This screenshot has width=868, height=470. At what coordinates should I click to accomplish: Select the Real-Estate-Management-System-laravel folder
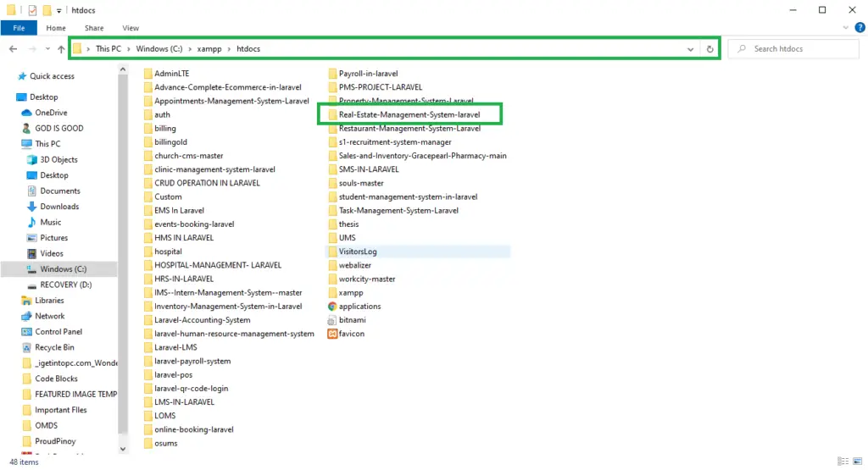click(409, 114)
